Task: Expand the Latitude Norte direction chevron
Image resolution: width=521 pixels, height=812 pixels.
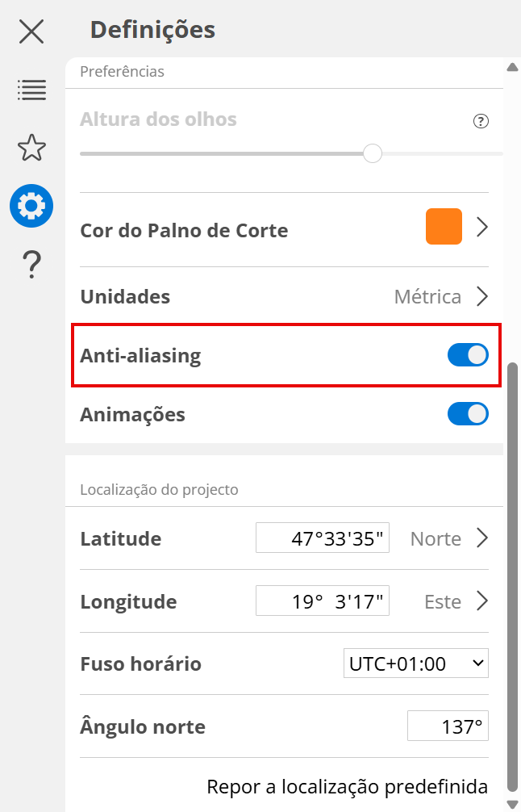Action: click(482, 538)
